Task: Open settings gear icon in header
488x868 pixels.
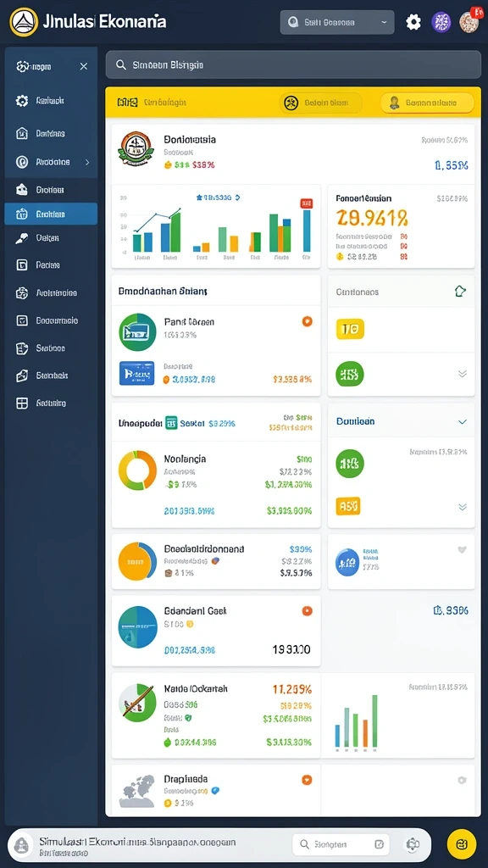Action: (413, 22)
